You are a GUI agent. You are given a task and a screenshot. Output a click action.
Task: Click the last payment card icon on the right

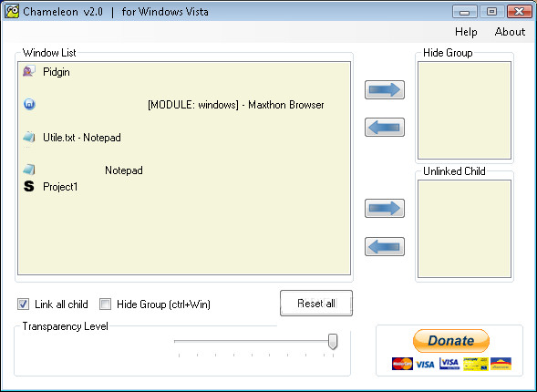tap(501, 364)
